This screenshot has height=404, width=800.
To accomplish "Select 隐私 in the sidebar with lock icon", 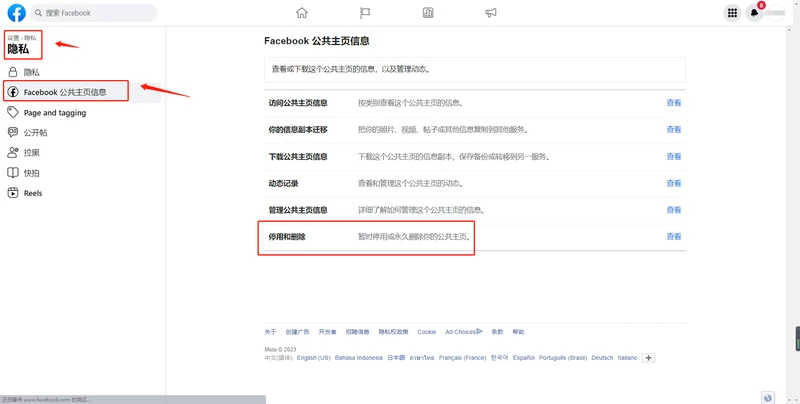I will [x=82, y=72].
